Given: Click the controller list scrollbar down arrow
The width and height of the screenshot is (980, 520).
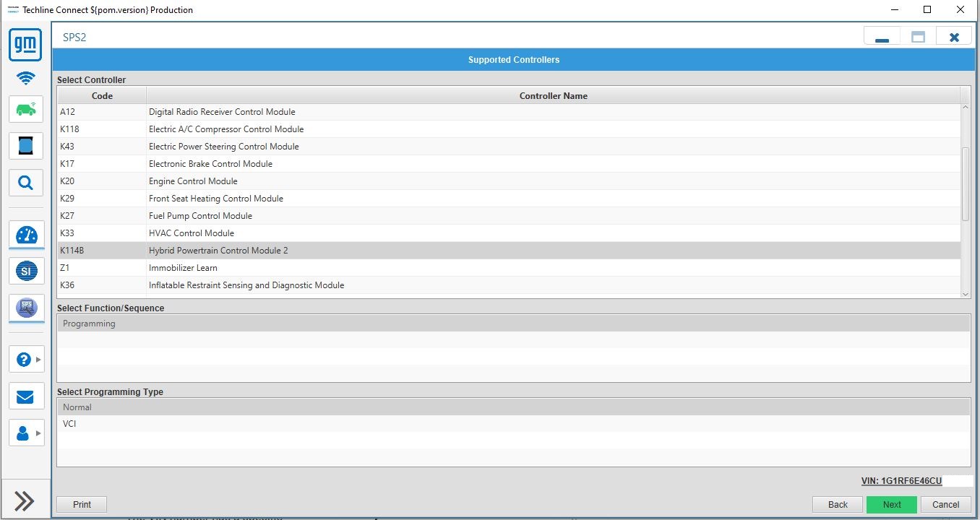Looking at the screenshot, I should coord(966,293).
